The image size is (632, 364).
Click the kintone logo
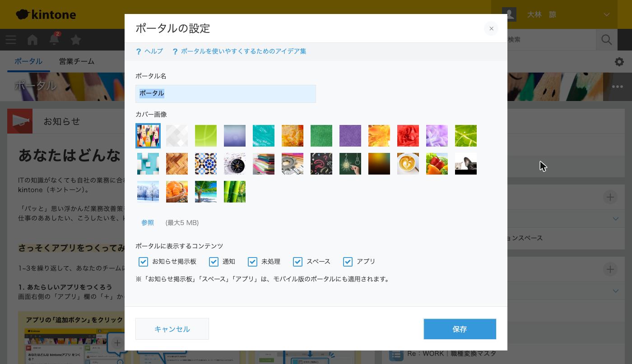46,14
